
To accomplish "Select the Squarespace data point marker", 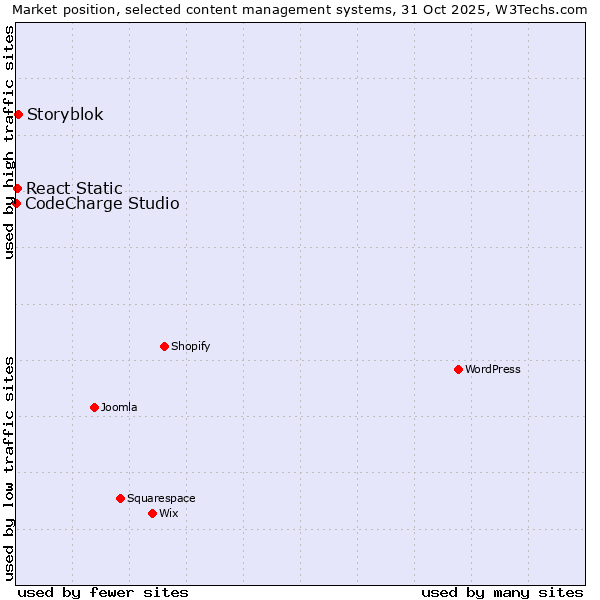I will coord(120,498).
